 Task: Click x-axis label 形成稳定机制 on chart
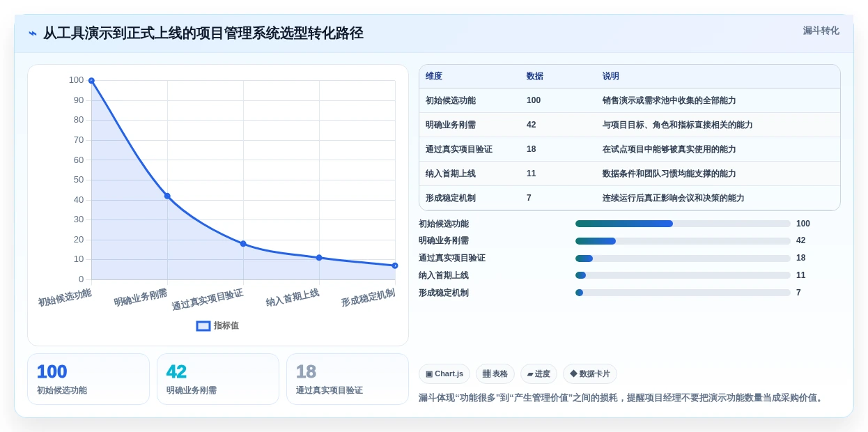click(x=369, y=298)
